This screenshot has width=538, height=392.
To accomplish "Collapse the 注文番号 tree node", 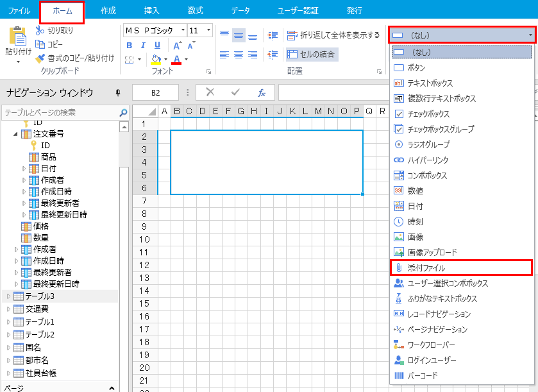I will pyautogui.click(x=15, y=134).
